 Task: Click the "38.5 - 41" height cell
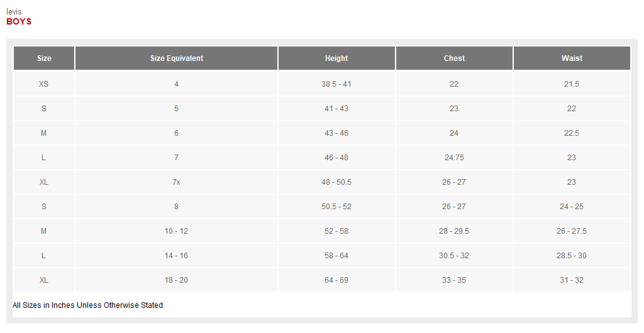click(336, 84)
